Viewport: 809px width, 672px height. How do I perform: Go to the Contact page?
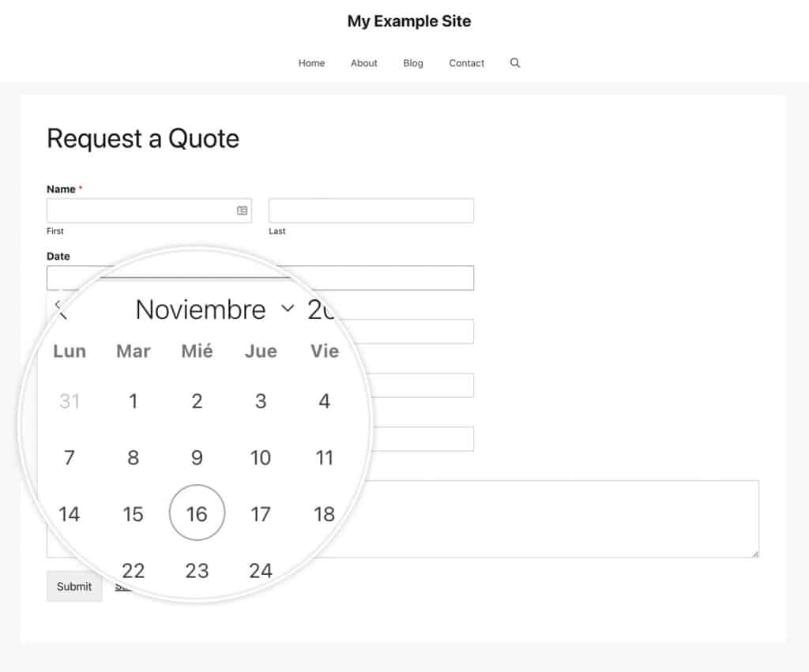point(467,63)
